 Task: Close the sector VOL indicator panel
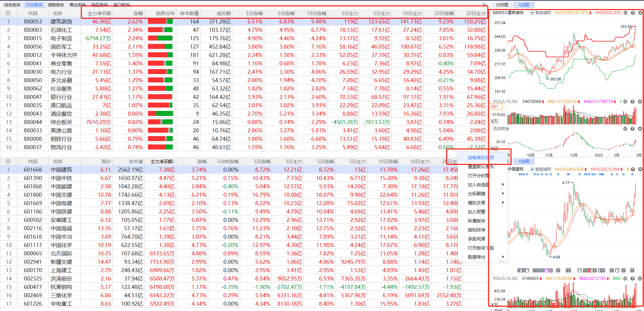(640, 102)
